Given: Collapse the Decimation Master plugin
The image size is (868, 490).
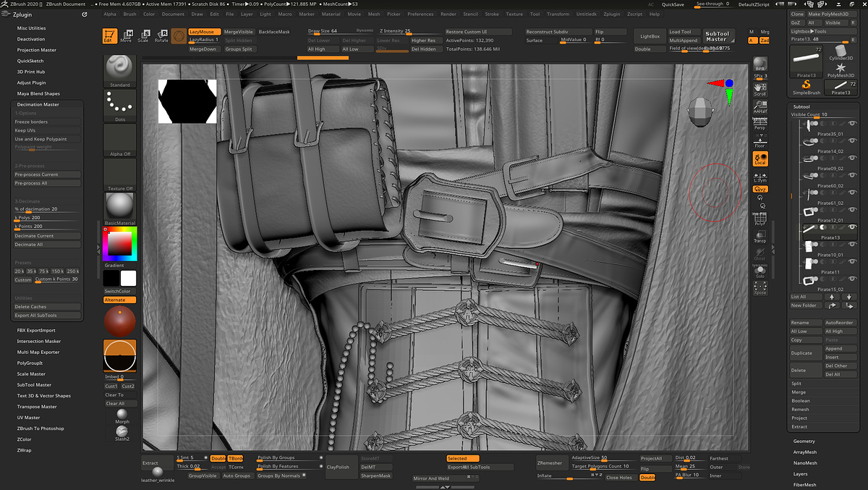Looking at the screenshot, I should [38, 104].
